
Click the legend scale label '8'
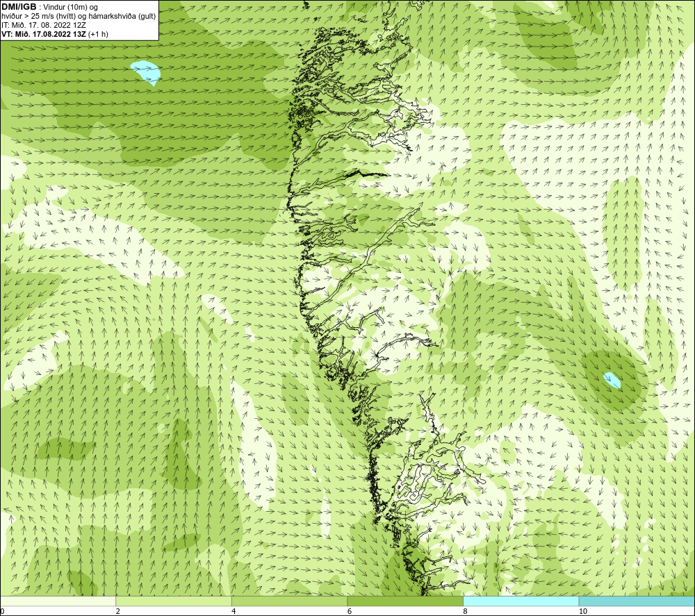465,612
